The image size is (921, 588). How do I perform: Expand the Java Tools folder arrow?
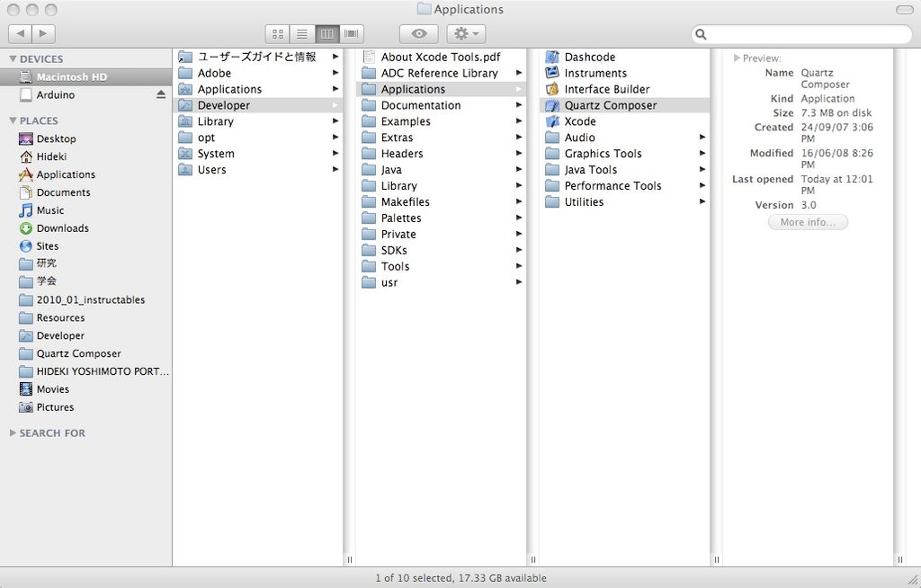tap(702, 169)
